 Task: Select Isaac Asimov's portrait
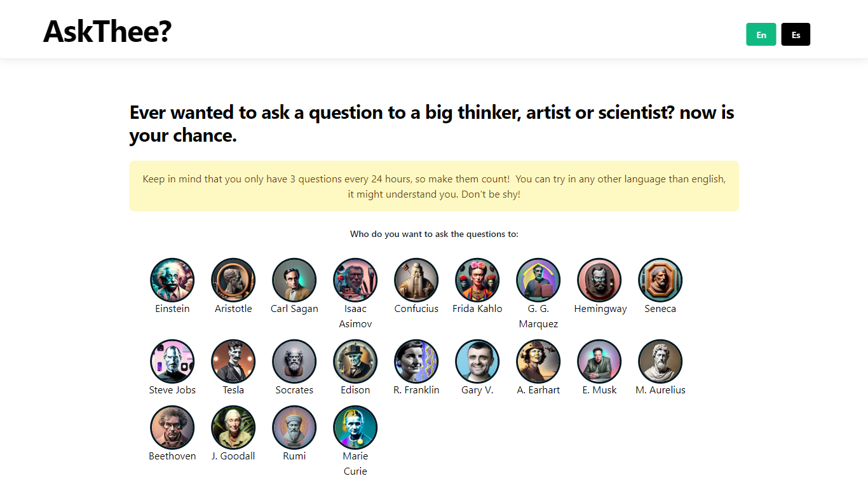pyautogui.click(x=355, y=280)
